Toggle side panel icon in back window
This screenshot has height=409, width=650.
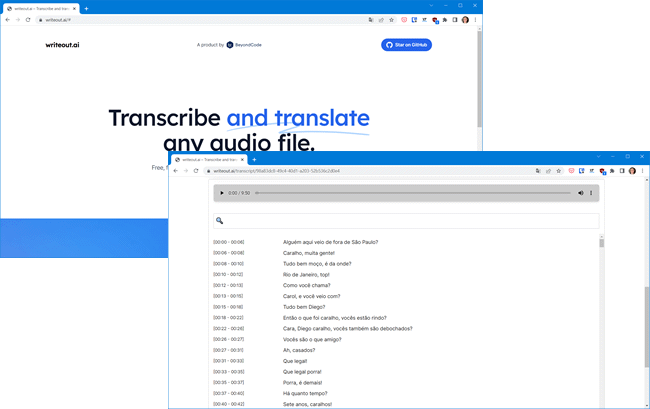tap(455, 20)
